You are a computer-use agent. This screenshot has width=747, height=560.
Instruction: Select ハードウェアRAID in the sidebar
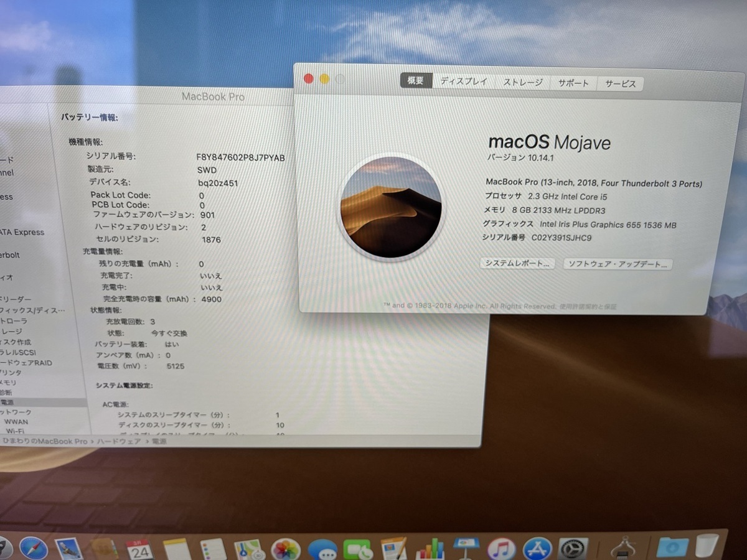27,363
